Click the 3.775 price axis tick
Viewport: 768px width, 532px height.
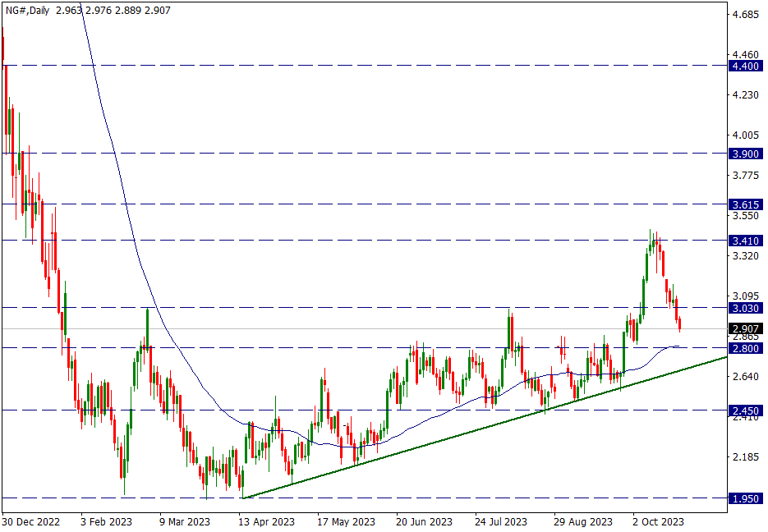(x=746, y=175)
